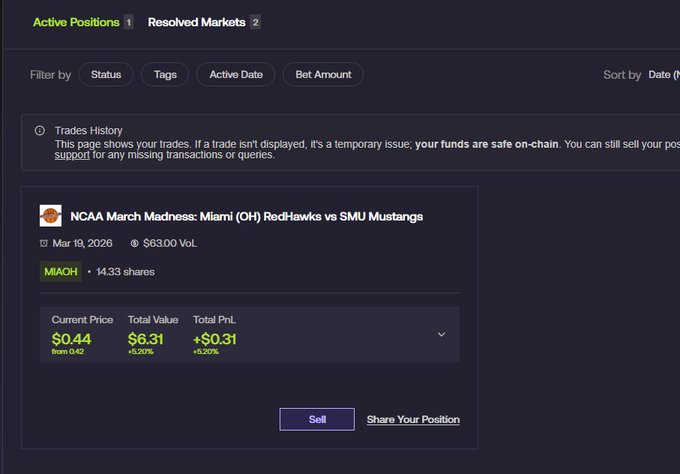Follow the support link
The image size is (680, 474).
[72, 155]
